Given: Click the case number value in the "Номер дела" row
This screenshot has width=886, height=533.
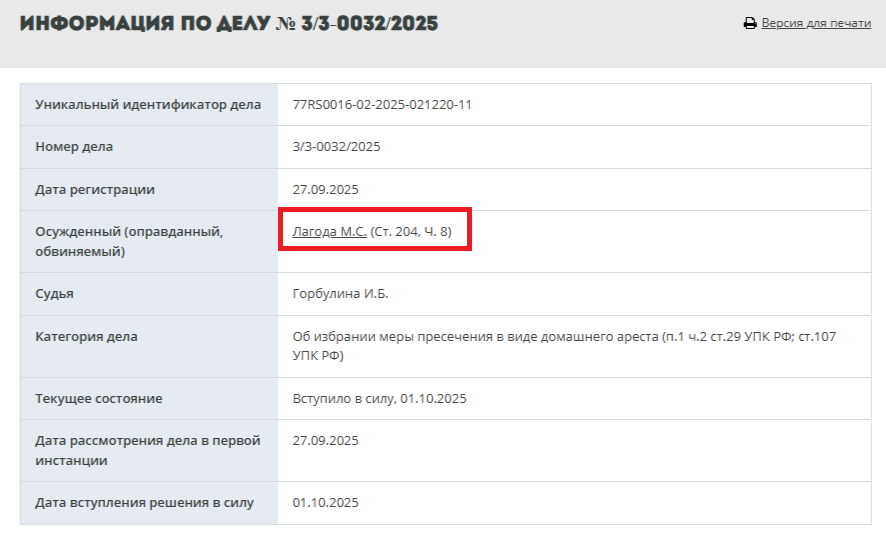Looking at the screenshot, I should [336, 147].
